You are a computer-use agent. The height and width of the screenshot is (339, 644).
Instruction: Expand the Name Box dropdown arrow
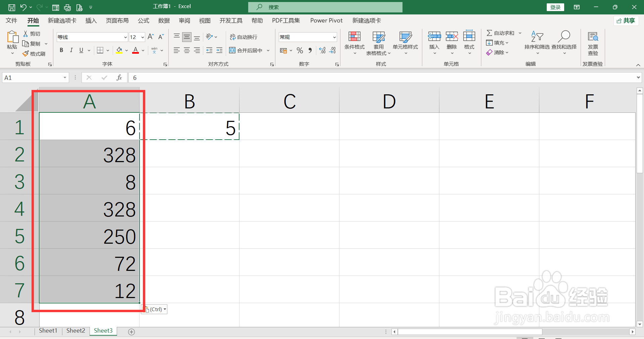[x=65, y=78]
